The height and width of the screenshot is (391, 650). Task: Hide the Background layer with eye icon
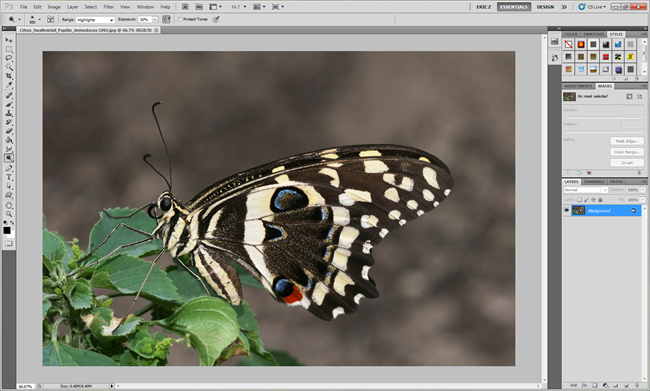[x=567, y=211]
